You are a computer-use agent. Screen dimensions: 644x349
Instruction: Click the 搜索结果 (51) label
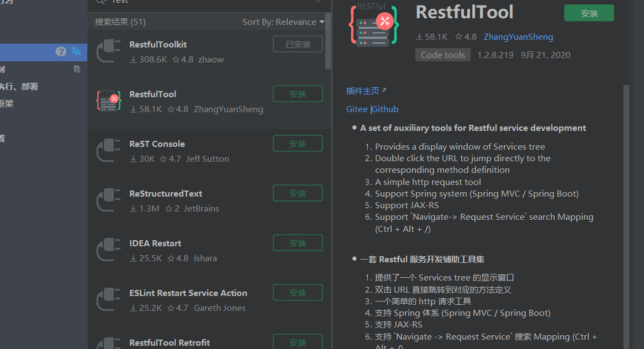pyautogui.click(x=120, y=22)
